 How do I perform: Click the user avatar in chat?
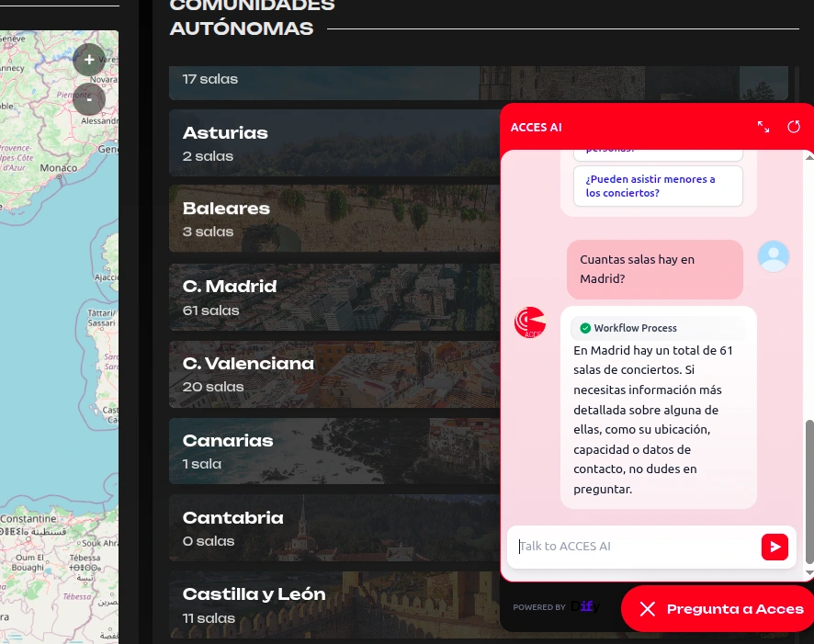774,256
